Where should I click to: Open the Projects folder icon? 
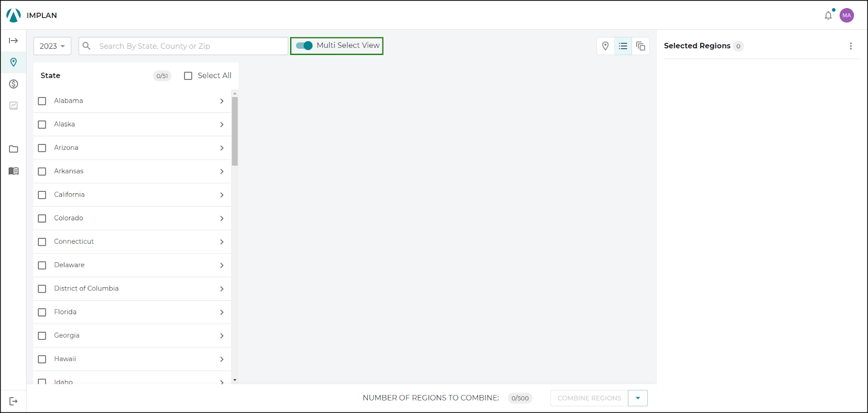pyautogui.click(x=14, y=149)
